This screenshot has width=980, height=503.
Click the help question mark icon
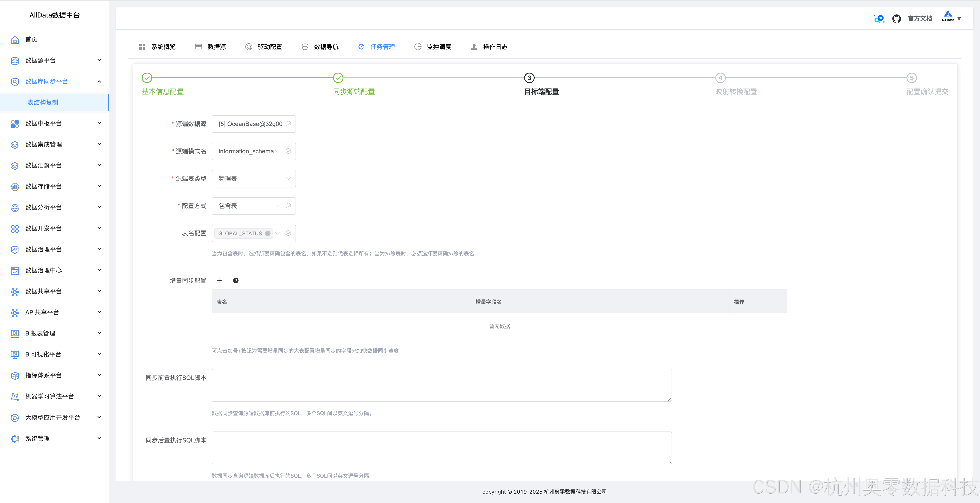(236, 280)
